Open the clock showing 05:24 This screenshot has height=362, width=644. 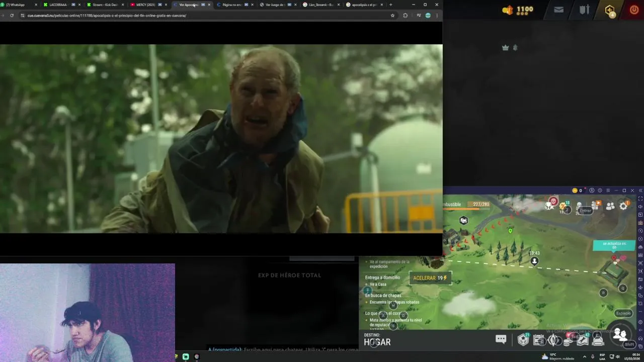(x=631, y=356)
